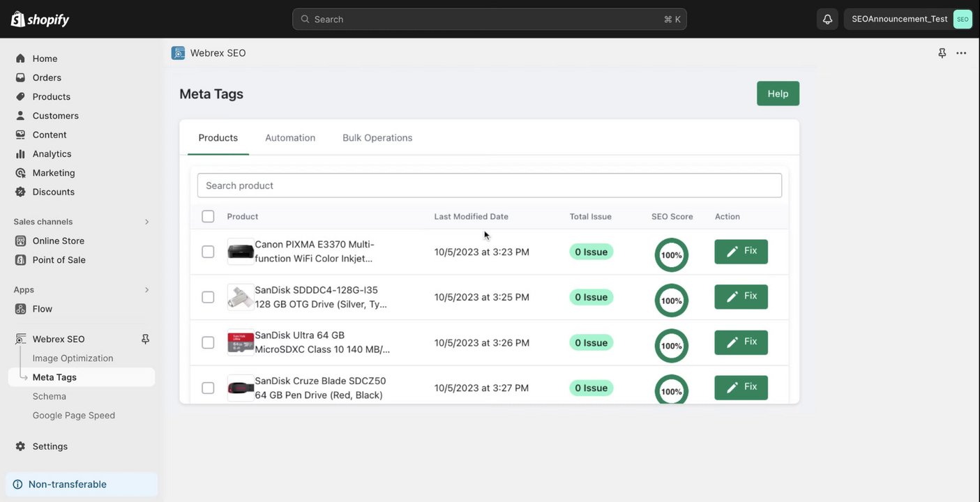Focus the top Shopify Search bar
This screenshot has height=502, width=980.
point(490,19)
